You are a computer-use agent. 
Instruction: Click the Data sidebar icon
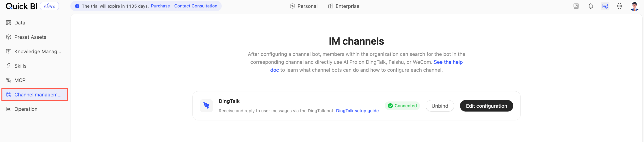pos(9,23)
